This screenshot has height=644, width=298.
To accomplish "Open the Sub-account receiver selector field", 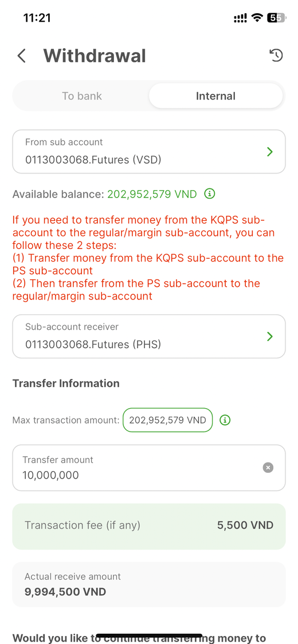I will [x=149, y=337].
